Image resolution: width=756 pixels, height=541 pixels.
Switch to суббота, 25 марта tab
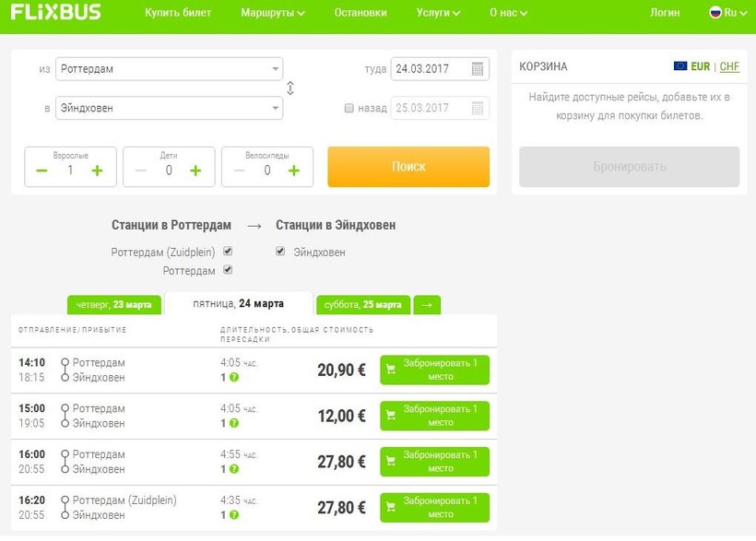point(362,304)
